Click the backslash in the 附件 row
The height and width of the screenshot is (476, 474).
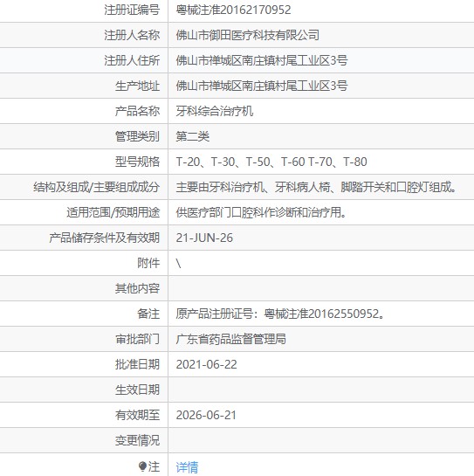178,263
